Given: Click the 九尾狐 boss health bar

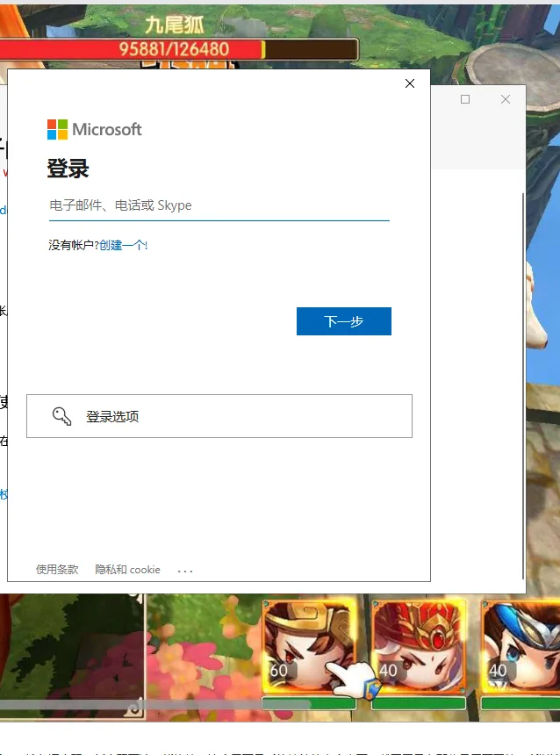Looking at the screenshot, I should pyautogui.click(x=179, y=49).
